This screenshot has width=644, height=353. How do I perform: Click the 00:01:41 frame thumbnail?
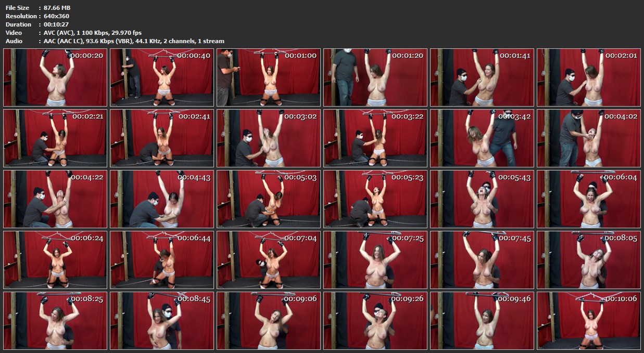[x=482, y=77]
